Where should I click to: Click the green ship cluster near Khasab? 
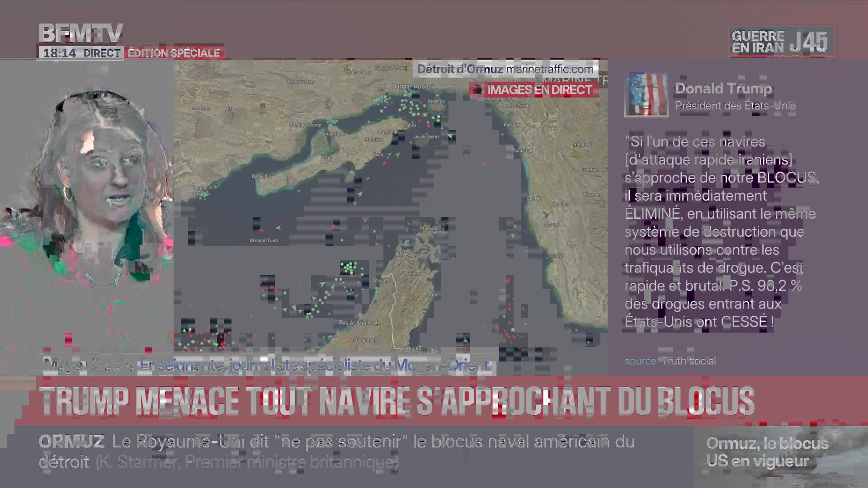pyautogui.click(x=349, y=267)
